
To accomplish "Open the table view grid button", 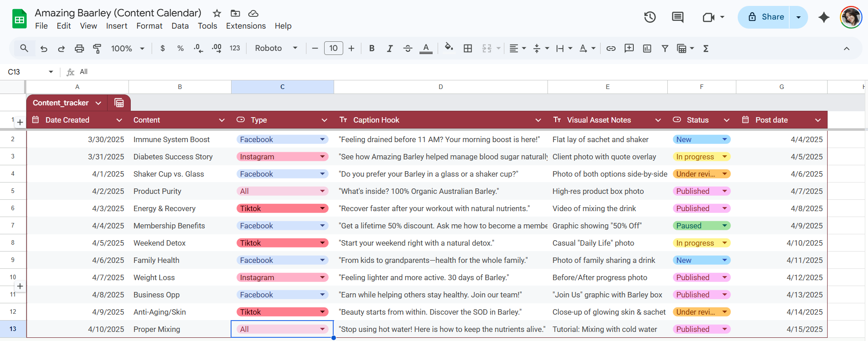I will tap(119, 103).
